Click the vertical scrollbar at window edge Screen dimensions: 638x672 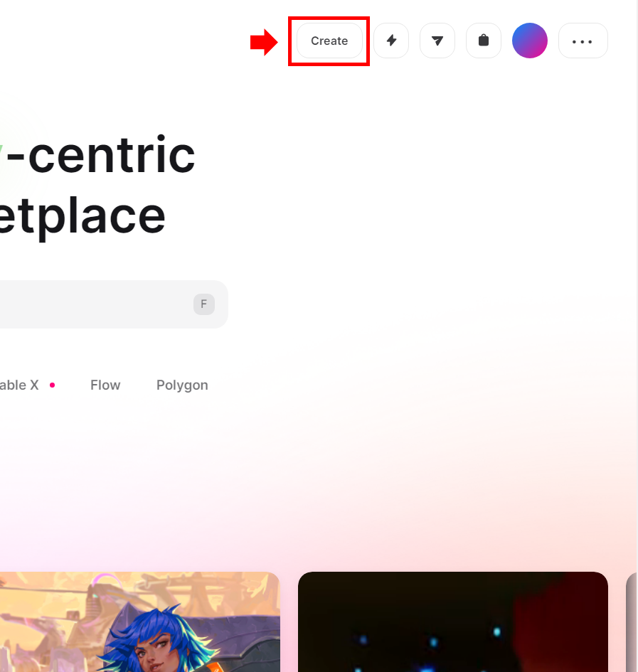(637, 336)
